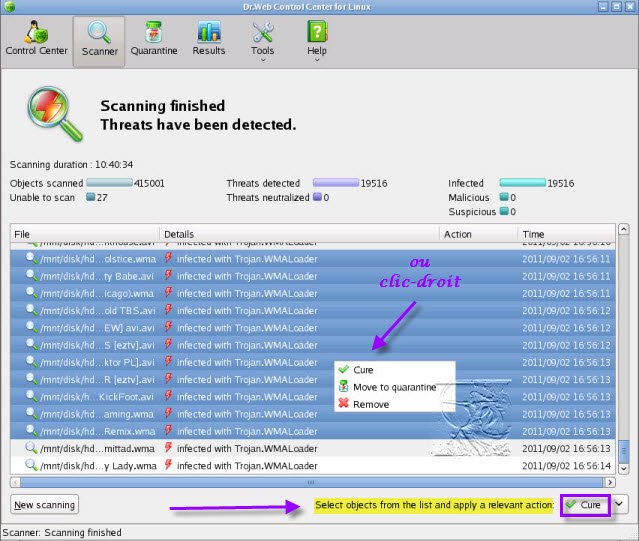Open the dropdown arrow beside Cure button
The width and height of the screenshot is (639, 541).
click(619, 504)
